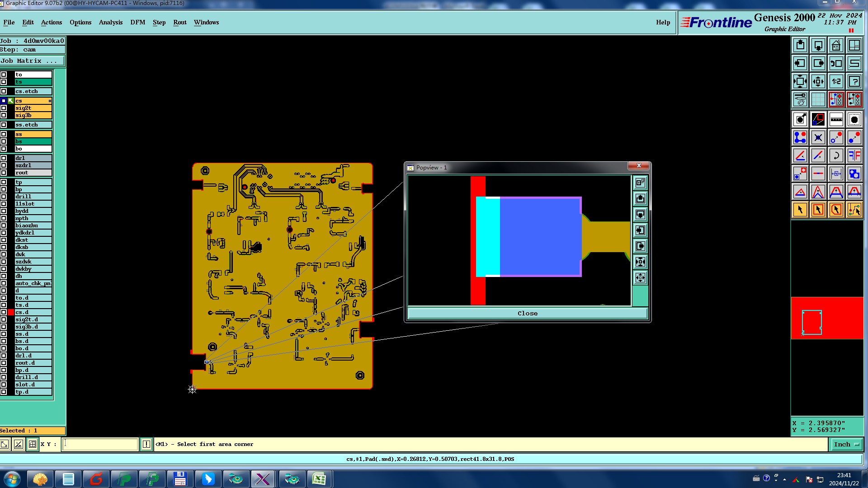Expand the cs layer side indicator
Image resolution: width=868 pixels, height=488 pixels.
(x=50, y=101)
